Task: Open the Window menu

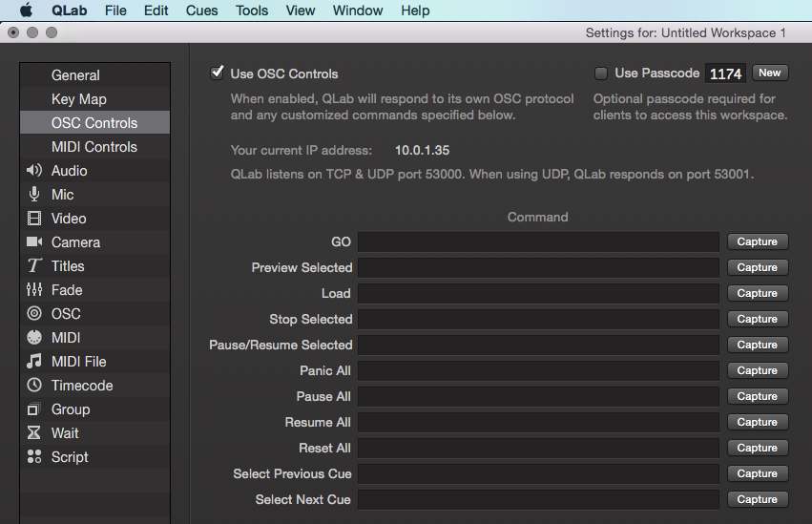Action: tap(358, 10)
